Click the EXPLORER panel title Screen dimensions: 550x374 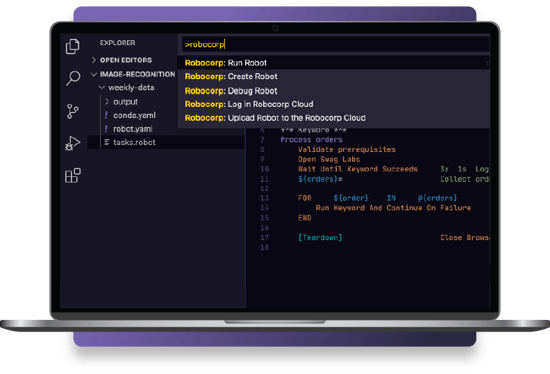tap(118, 43)
